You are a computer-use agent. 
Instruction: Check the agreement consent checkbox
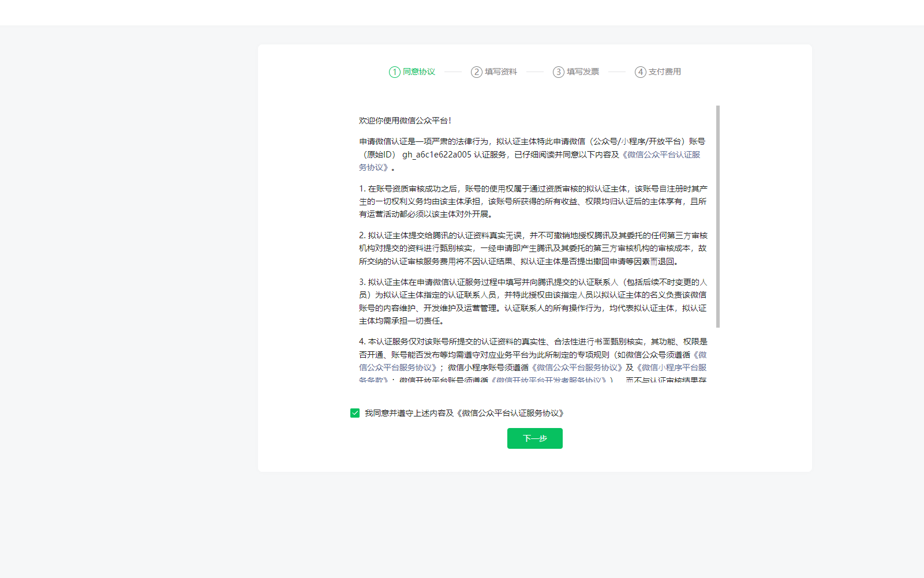point(355,413)
